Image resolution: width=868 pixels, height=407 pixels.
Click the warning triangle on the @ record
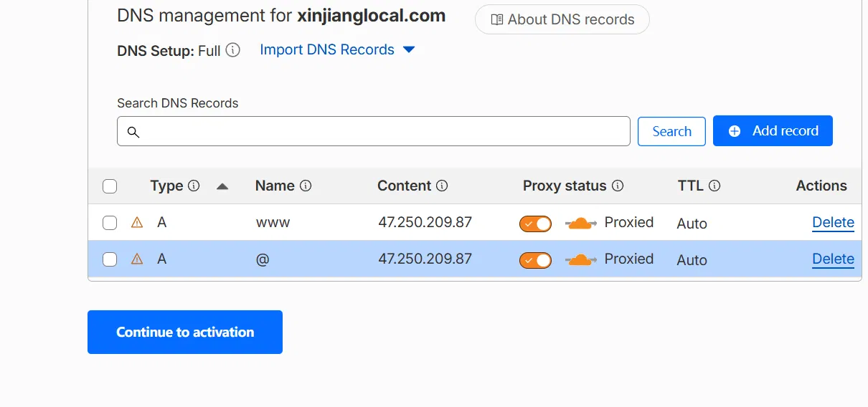[x=137, y=259]
